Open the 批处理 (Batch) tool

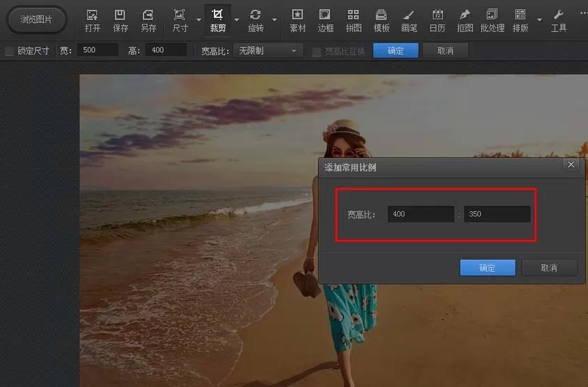click(x=492, y=21)
